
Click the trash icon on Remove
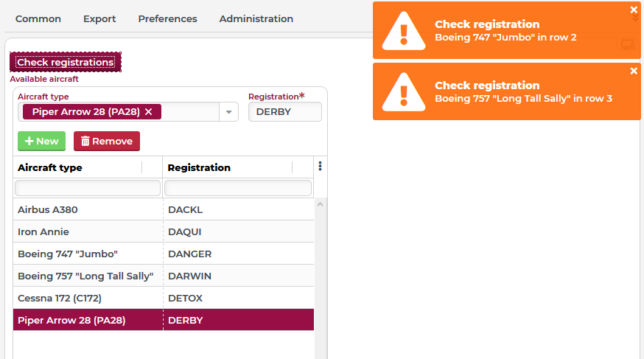pos(85,142)
